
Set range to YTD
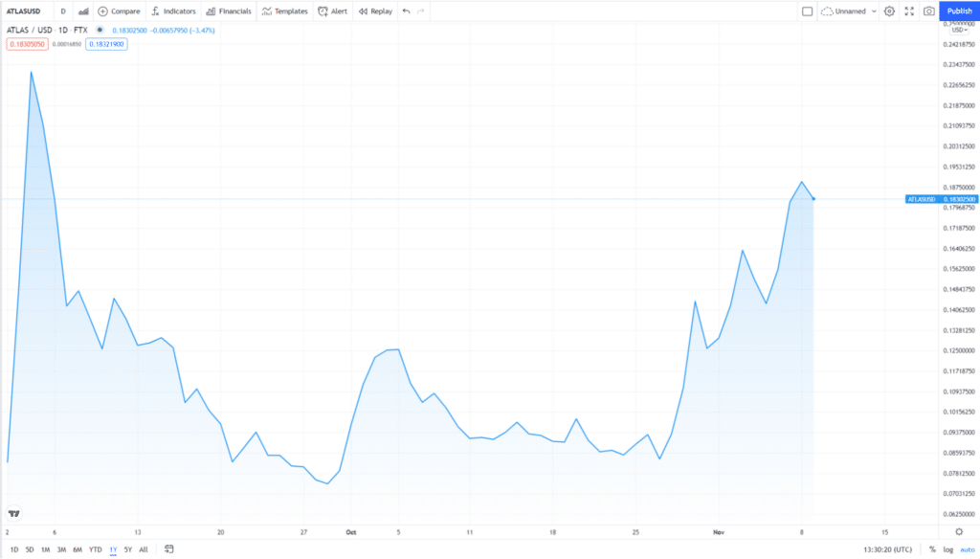tap(95, 549)
